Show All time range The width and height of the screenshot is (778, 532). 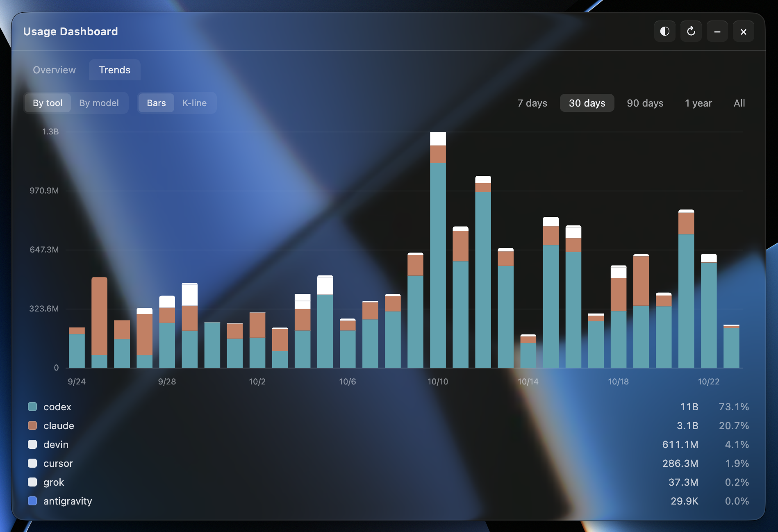click(x=739, y=103)
